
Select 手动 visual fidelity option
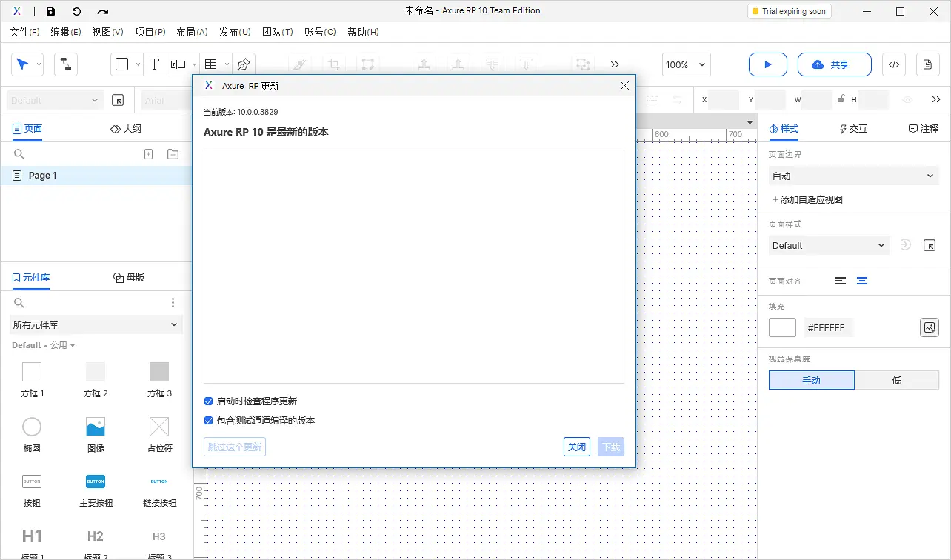click(x=811, y=379)
